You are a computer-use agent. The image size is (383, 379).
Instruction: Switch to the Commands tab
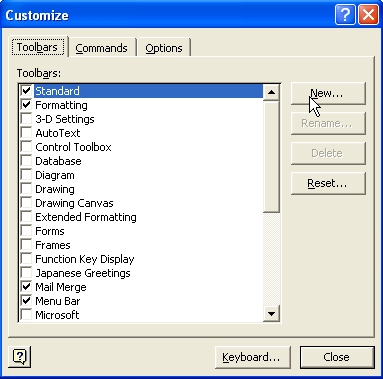(x=102, y=48)
